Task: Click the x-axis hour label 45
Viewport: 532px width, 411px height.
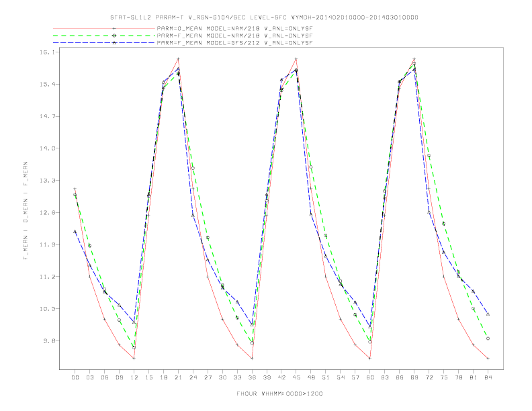Action: point(296,377)
